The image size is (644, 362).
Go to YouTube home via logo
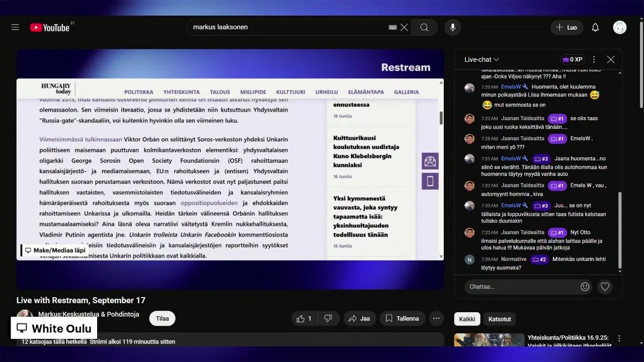(x=49, y=28)
